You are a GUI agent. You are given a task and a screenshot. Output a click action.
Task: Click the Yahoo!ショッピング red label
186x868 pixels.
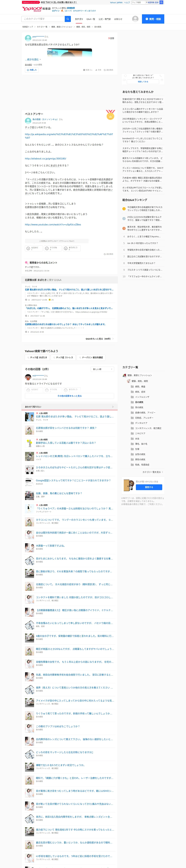coord(31,2)
